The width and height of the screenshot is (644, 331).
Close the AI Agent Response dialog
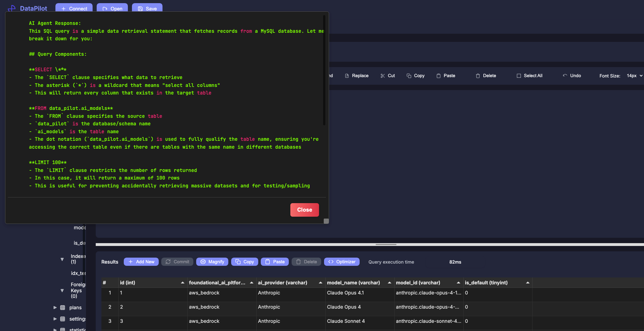coord(305,210)
